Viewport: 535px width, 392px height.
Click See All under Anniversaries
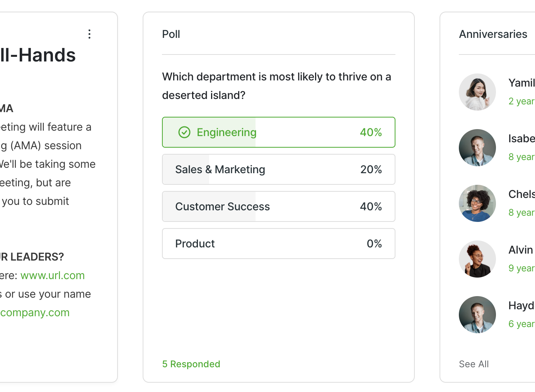pyautogui.click(x=474, y=364)
